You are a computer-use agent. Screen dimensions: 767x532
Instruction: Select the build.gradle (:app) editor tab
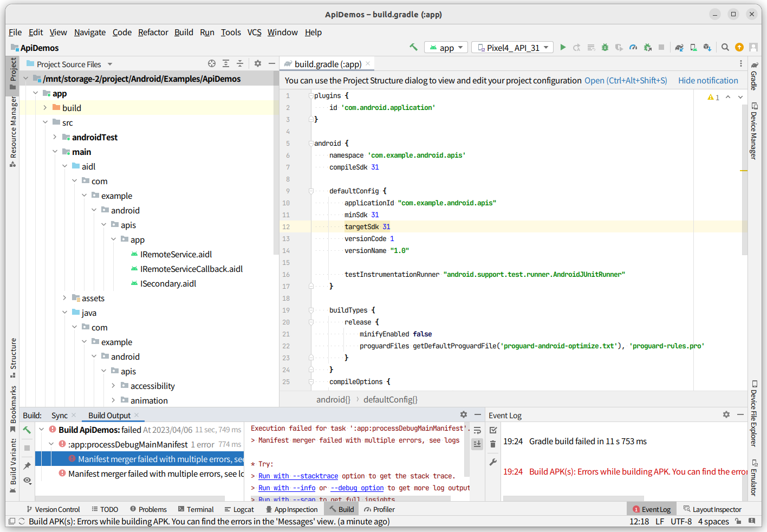[328, 64]
